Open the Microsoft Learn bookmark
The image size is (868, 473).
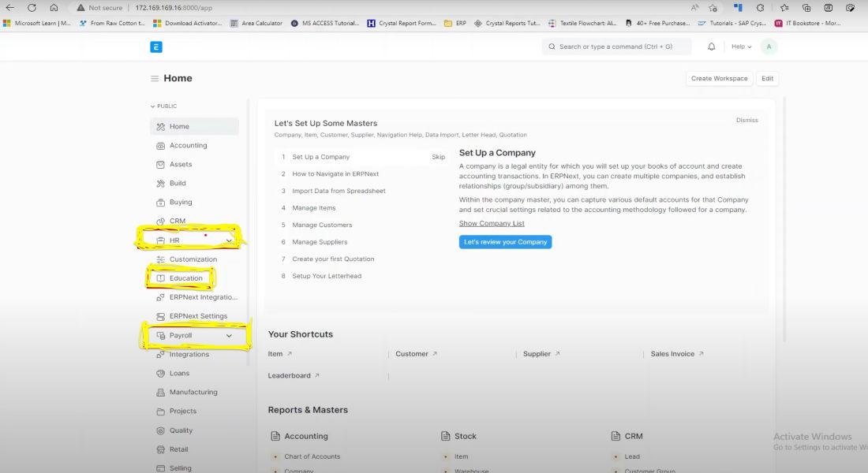pyautogui.click(x=37, y=23)
